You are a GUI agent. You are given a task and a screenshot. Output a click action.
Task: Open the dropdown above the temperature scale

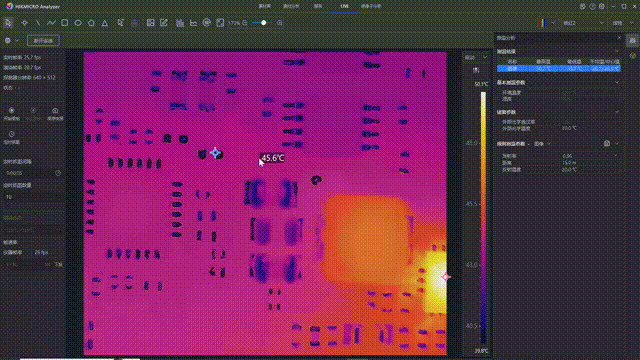[x=476, y=57]
